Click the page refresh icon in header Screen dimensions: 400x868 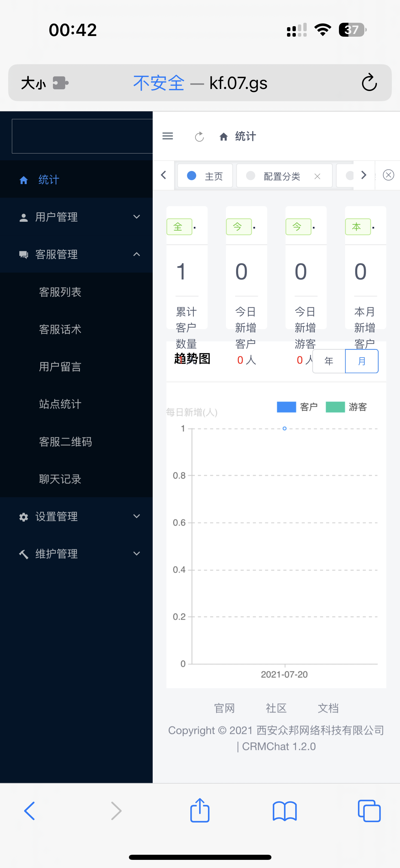coord(199,137)
